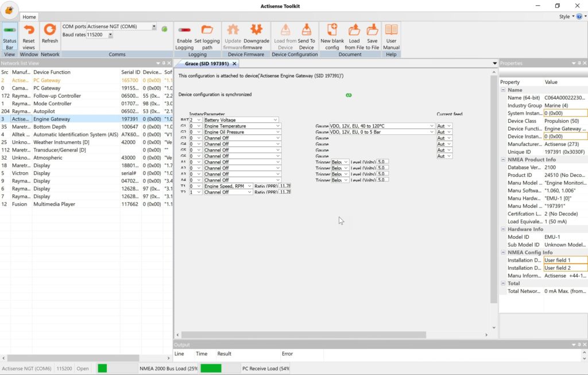Select the Multimedia Player row
The height and width of the screenshot is (375, 588).
coord(86,204)
